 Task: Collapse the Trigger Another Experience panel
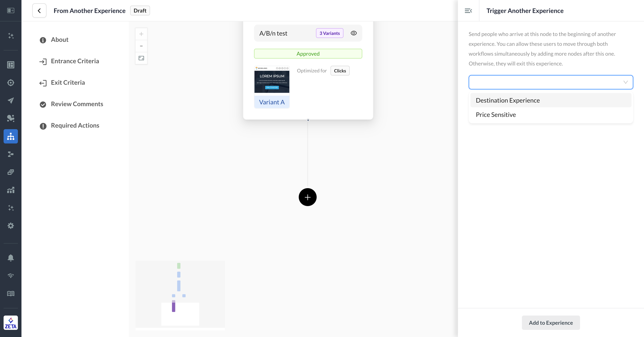(x=468, y=11)
